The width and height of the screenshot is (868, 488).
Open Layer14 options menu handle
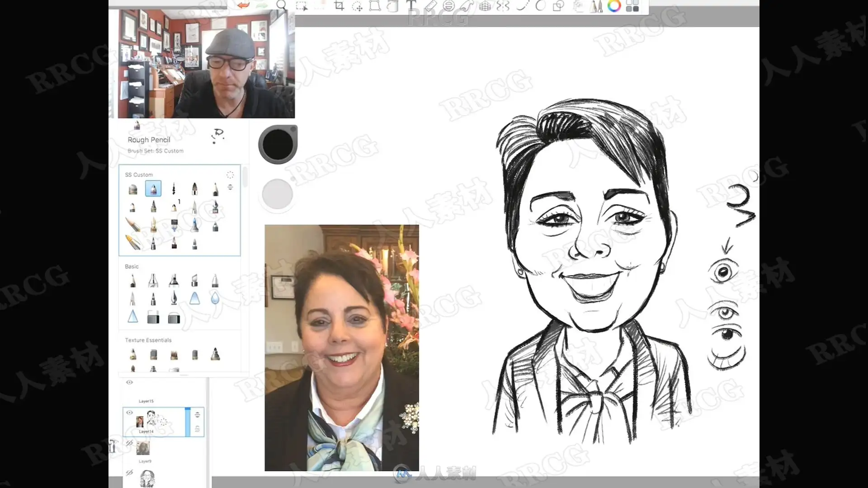click(x=197, y=415)
